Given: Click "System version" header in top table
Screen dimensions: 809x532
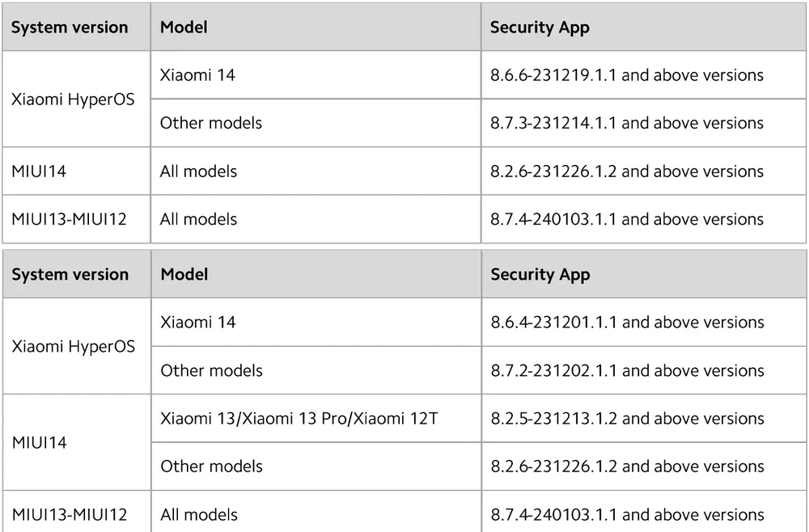Looking at the screenshot, I should [x=70, y=27].
